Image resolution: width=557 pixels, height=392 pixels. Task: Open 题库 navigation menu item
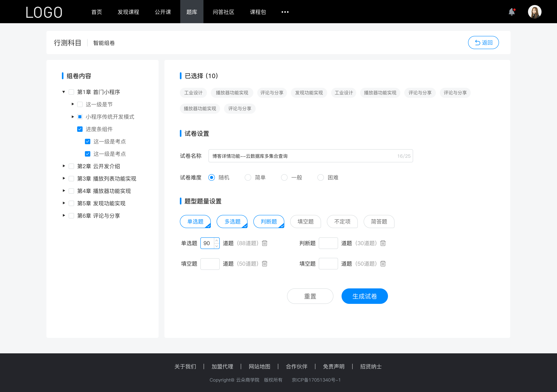pos(191,11)
